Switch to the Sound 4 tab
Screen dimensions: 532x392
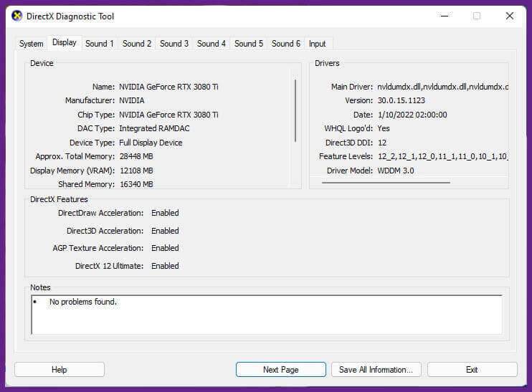[212, 44]
